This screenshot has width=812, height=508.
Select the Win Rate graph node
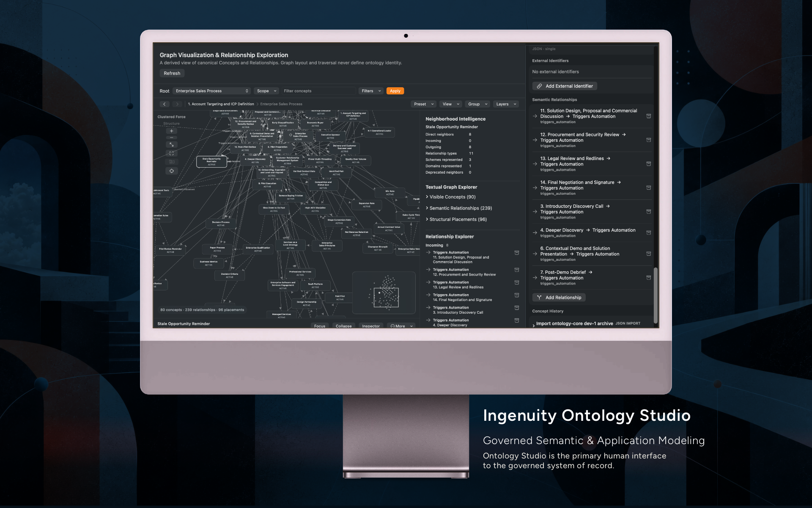tap(390, 193)
